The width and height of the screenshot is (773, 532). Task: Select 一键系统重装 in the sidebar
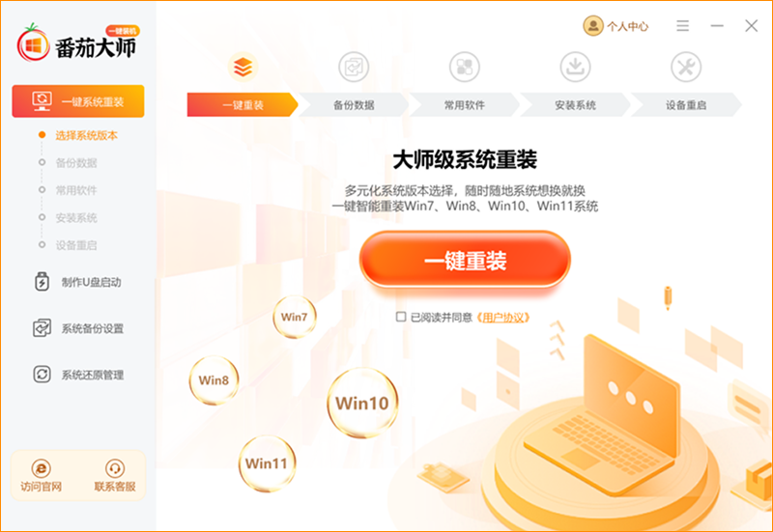coord(78,101)
